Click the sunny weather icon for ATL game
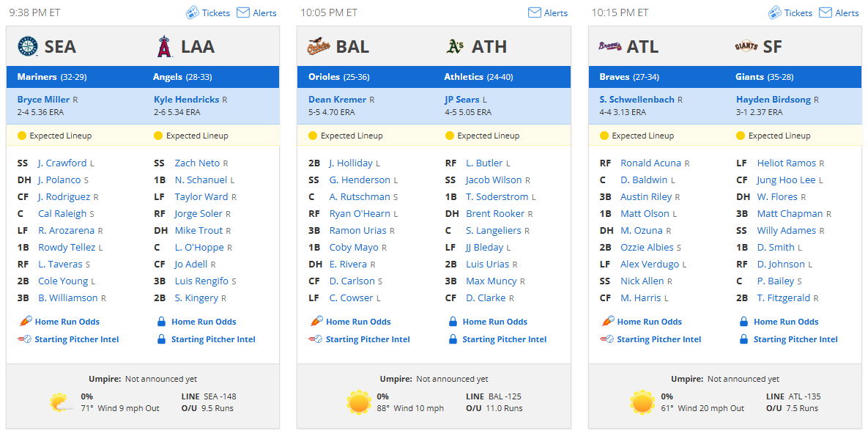This screenshot has height=436, width=868. (x=642, y=402)
